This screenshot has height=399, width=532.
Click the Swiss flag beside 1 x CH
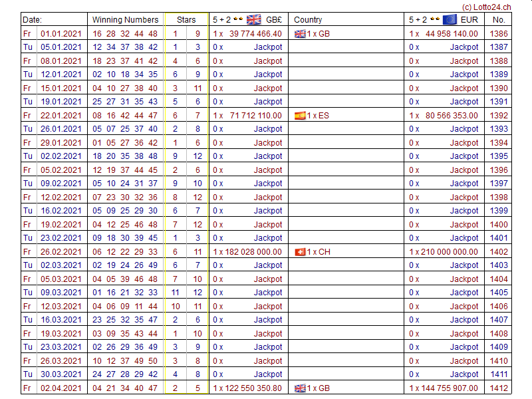[300, 252]
